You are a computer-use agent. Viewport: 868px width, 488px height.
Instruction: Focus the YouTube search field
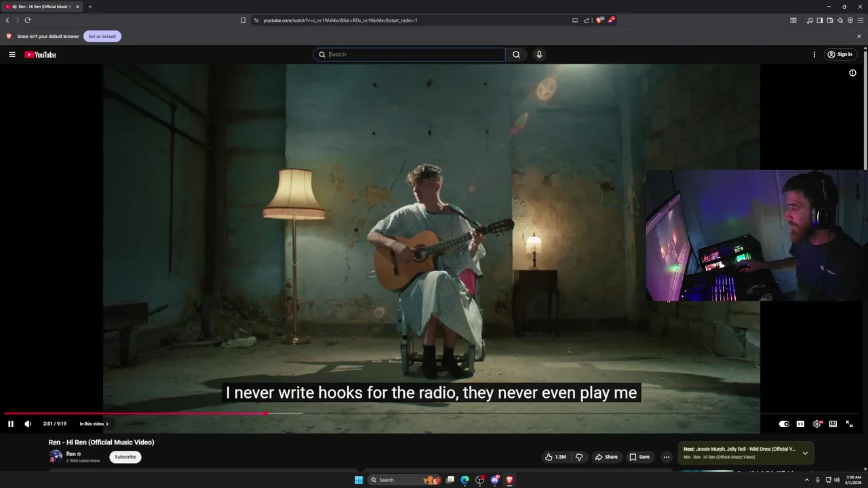[409, 54]
